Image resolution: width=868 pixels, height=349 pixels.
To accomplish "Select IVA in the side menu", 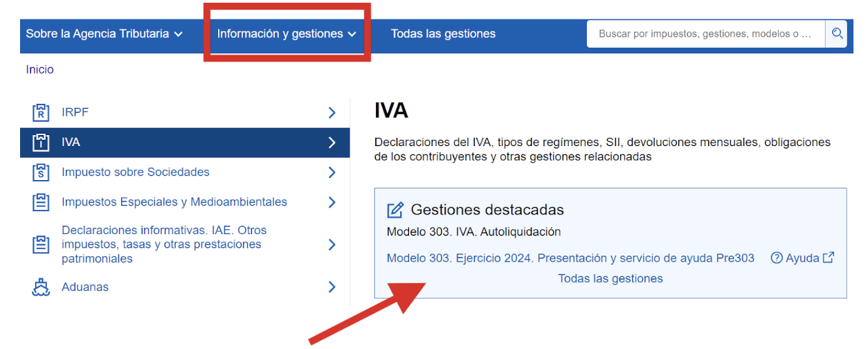I will [185, 143].
